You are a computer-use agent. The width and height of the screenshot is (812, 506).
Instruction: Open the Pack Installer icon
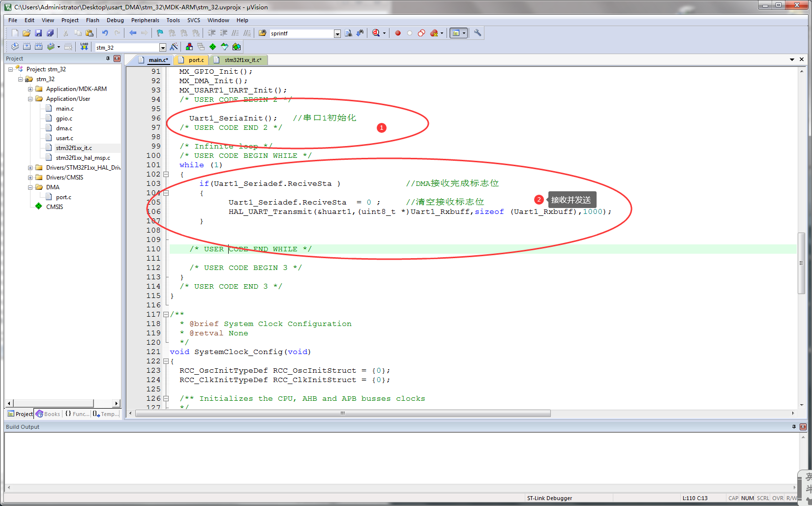pos(237,47)
